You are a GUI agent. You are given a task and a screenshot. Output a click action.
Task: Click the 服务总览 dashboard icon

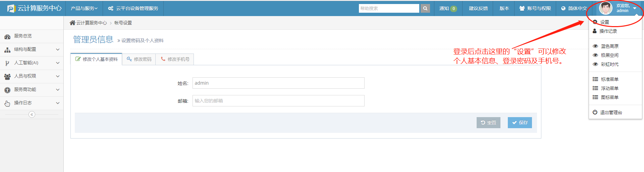[x=7, y=36]
